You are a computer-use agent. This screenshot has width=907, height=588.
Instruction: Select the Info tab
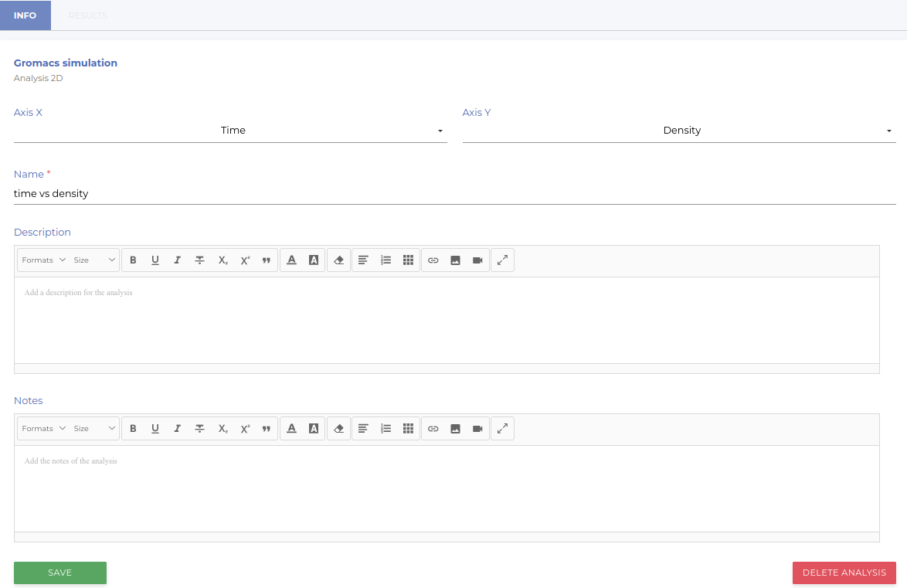25,15
